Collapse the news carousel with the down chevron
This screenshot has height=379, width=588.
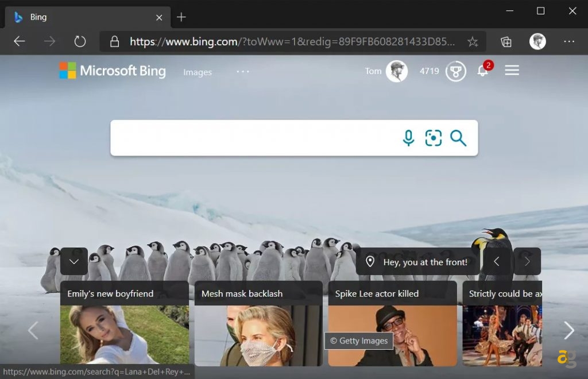pos(73,261)
